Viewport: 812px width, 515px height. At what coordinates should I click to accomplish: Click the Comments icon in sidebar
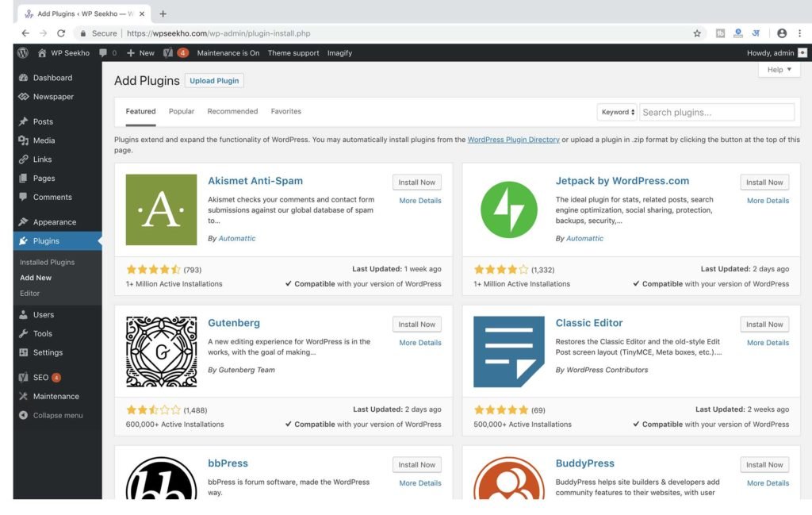tap(23, 197)
